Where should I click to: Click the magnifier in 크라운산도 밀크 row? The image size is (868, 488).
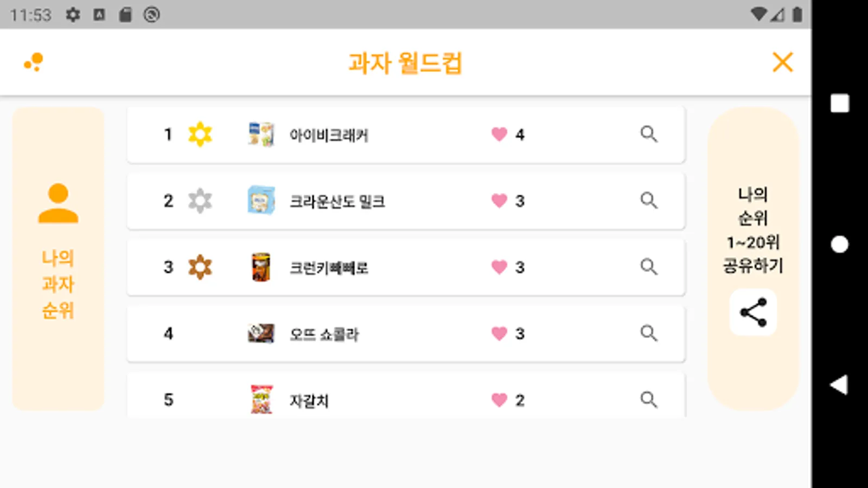point(648,201)
